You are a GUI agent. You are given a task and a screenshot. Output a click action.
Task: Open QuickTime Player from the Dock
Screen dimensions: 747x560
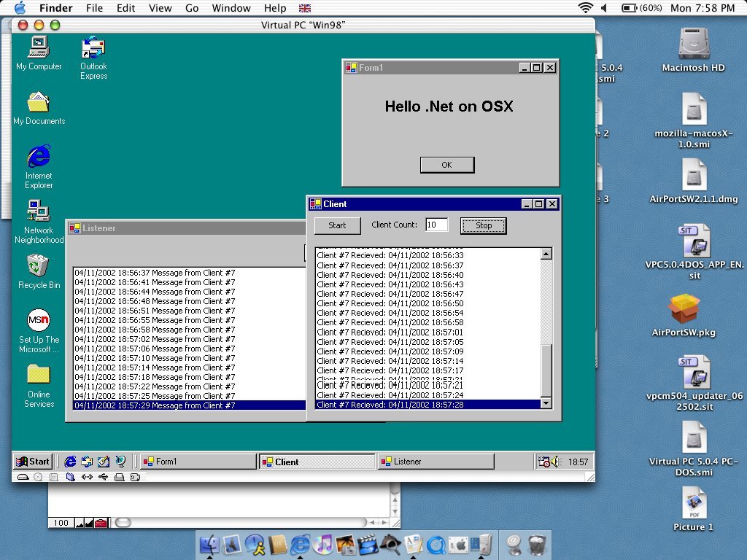tap(436, 544)
